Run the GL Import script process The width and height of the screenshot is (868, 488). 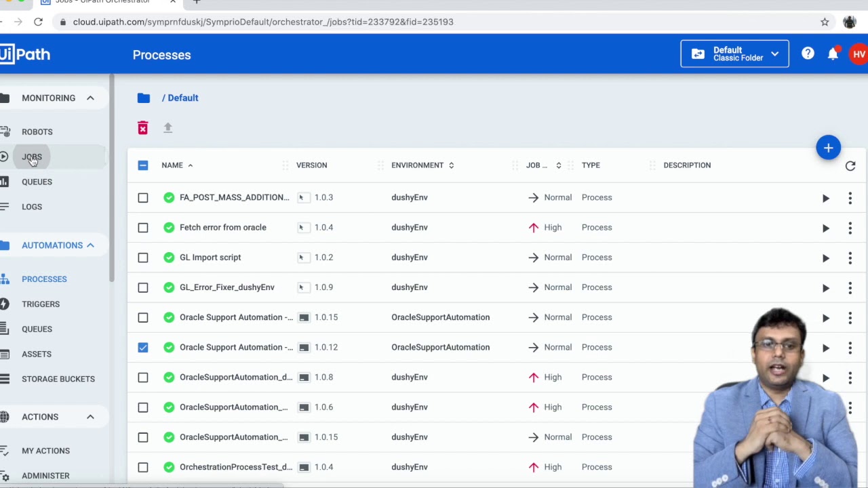coord(825,258)
